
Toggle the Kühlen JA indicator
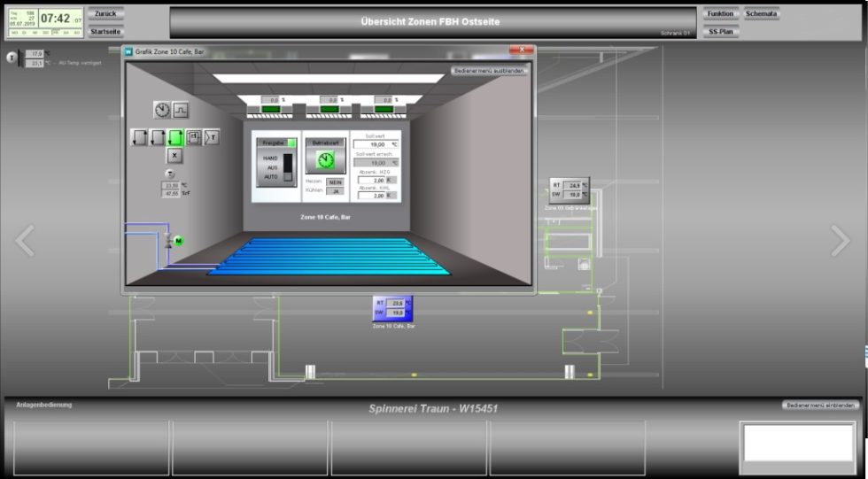335,190
